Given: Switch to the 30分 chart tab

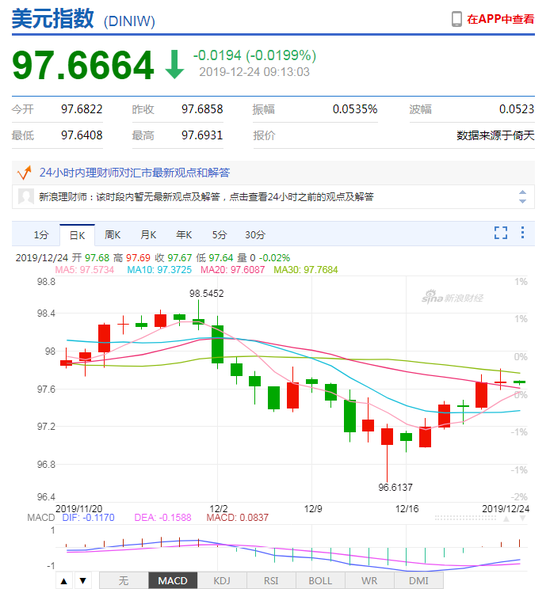Looking at the screenshot, I should (255, 235).
